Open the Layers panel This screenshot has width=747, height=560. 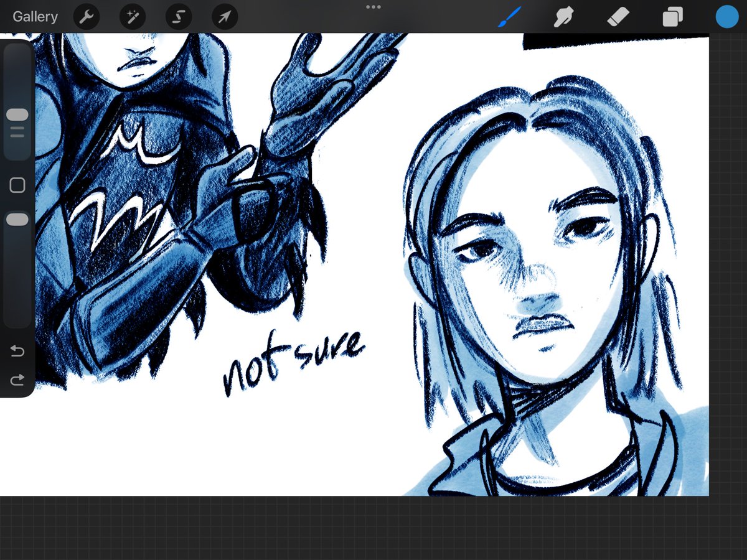click(x=672, y=17)
